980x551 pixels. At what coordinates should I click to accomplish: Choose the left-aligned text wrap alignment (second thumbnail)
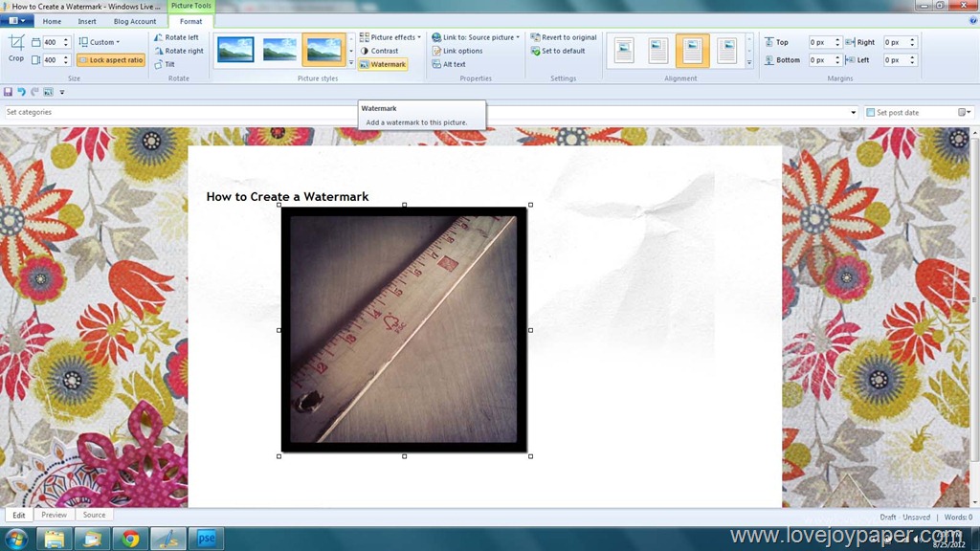(x=658, y=50)
